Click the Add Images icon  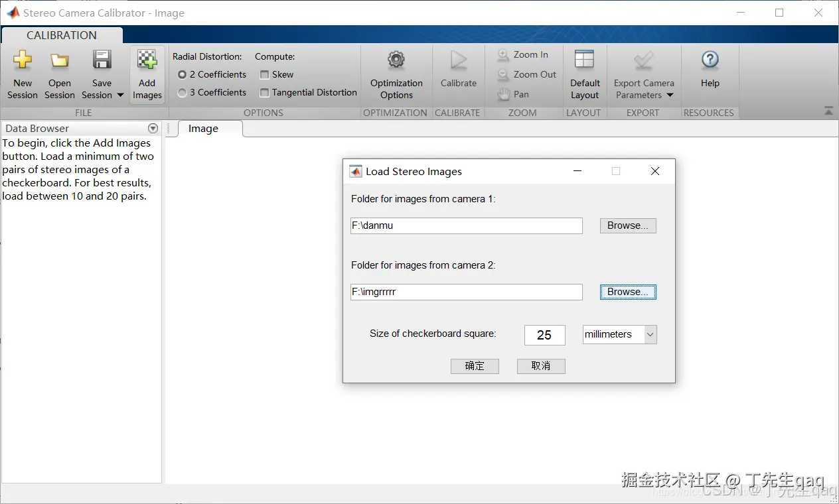(147, 60)
